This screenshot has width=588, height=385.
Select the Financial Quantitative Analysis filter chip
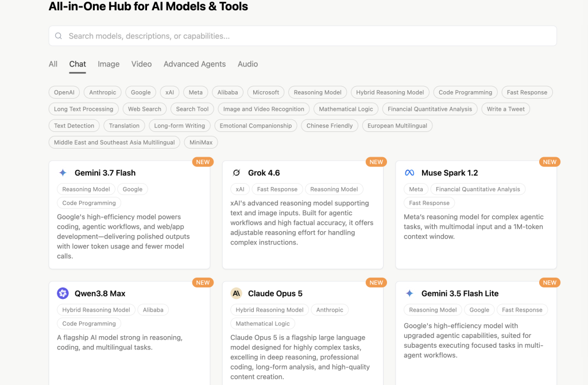(x=430, y=109)
